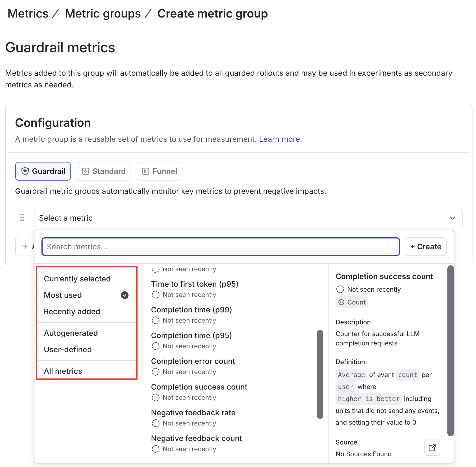
Task: Click status icon under Completion error count
Action: 156,372
